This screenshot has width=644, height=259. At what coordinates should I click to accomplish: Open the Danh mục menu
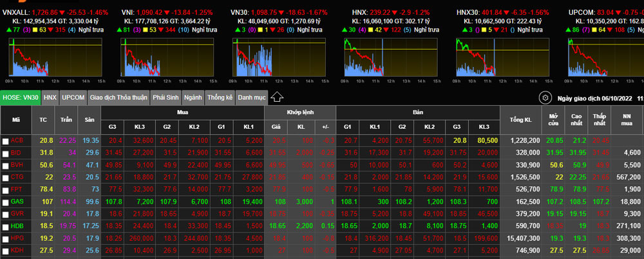click(251, 97)
